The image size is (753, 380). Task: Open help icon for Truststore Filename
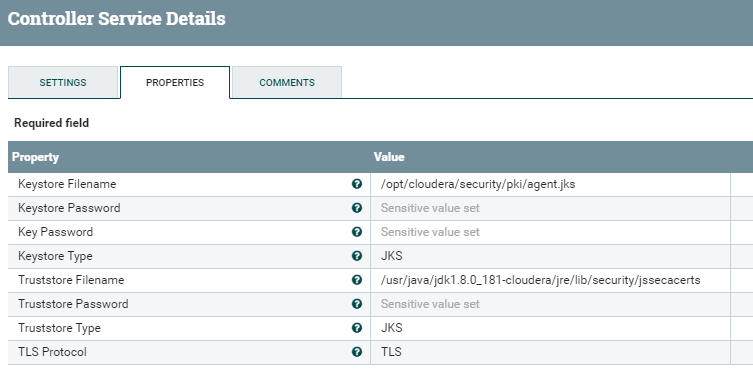[357, 280]
